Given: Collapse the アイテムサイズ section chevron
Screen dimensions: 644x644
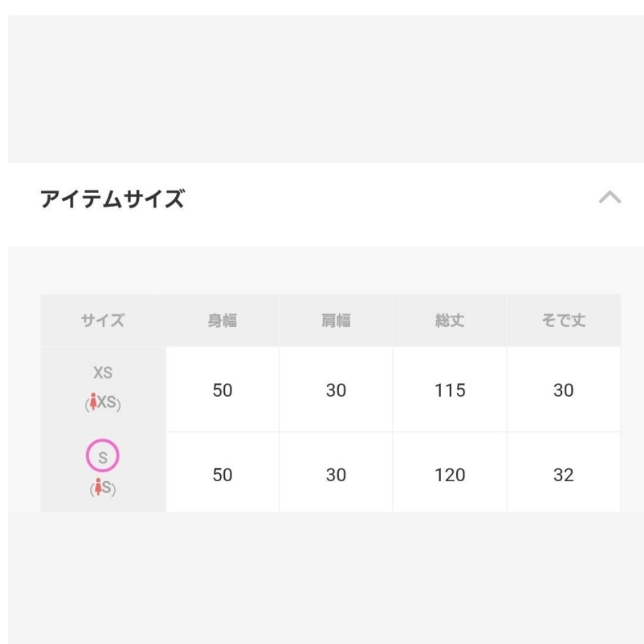Looking at the screenshot, I should click(610, 197).
